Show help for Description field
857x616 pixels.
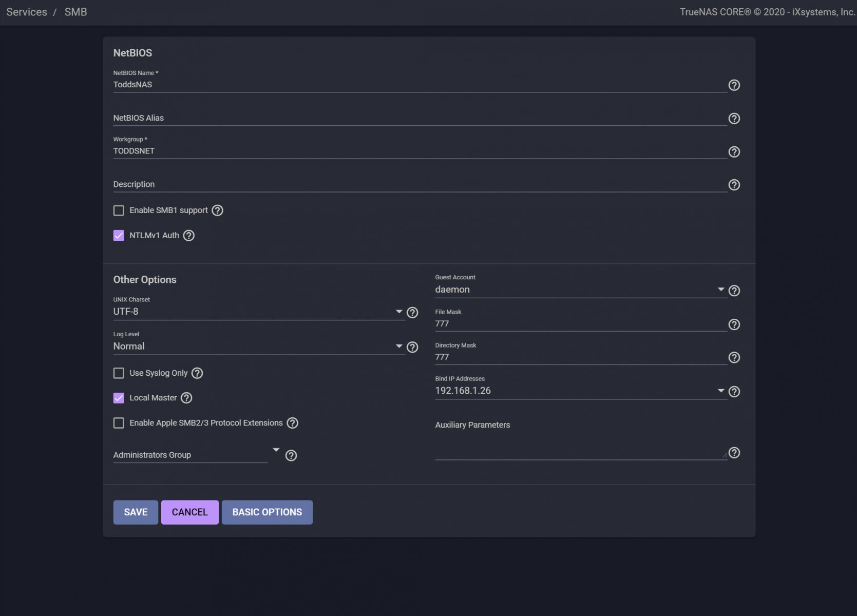734,185
